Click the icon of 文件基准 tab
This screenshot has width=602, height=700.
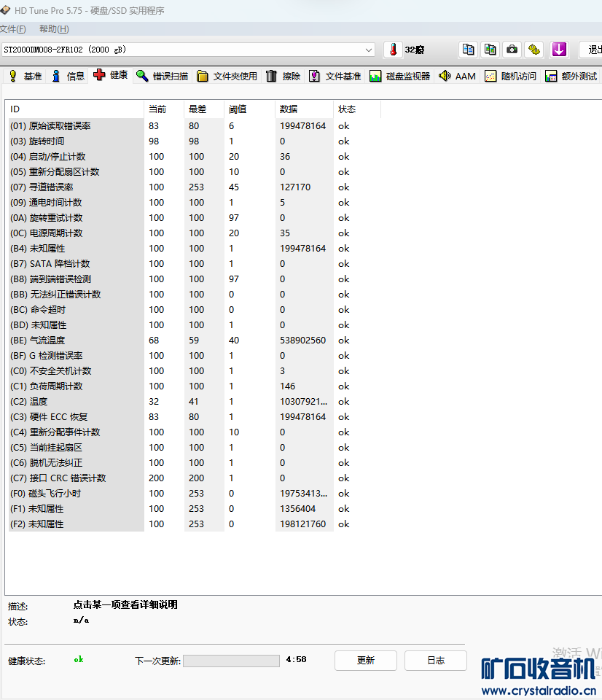(x=314, y=77)
